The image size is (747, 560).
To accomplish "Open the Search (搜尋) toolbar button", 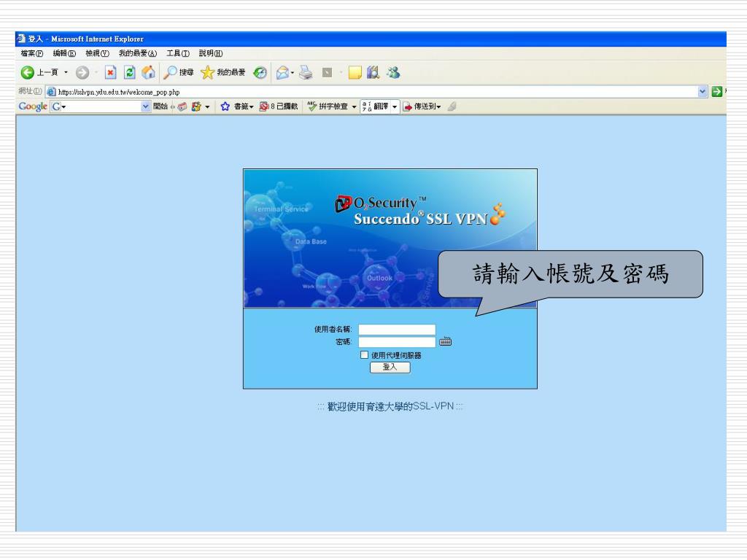I will pos(179,72).
